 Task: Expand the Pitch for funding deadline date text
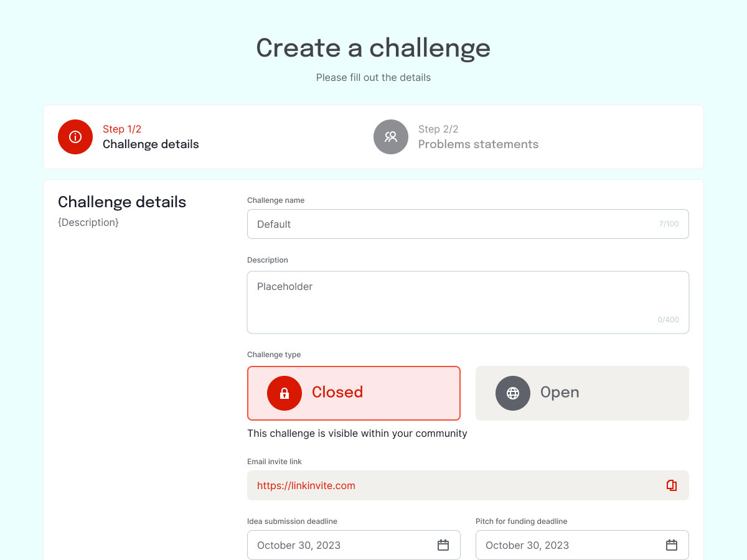coord(527,545)
